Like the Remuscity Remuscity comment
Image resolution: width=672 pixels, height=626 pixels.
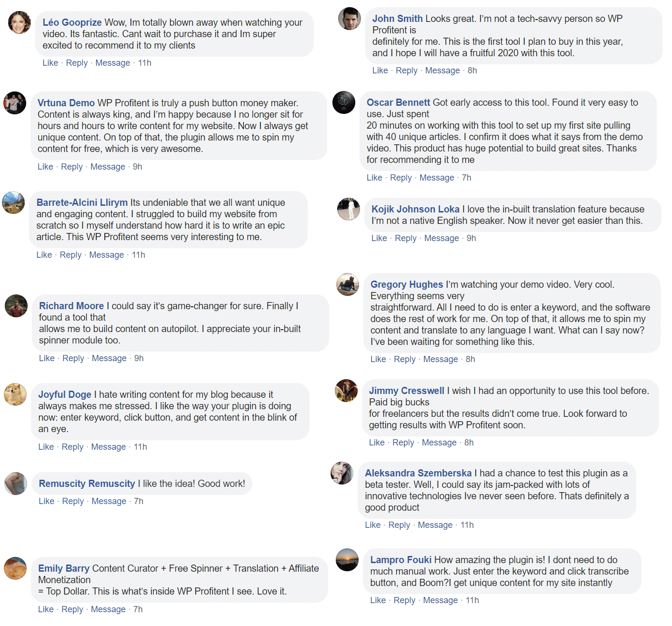tap(47, 501)
